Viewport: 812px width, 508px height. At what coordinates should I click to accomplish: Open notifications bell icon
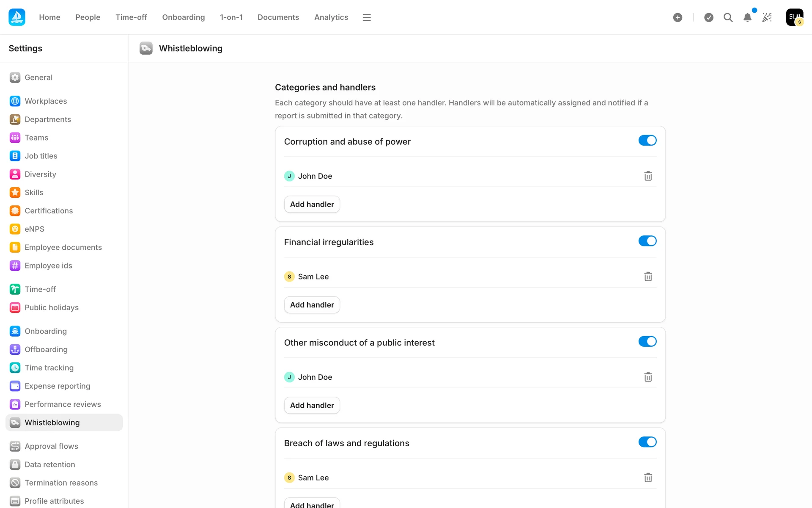pyautogui.click(x=747, y=17)
